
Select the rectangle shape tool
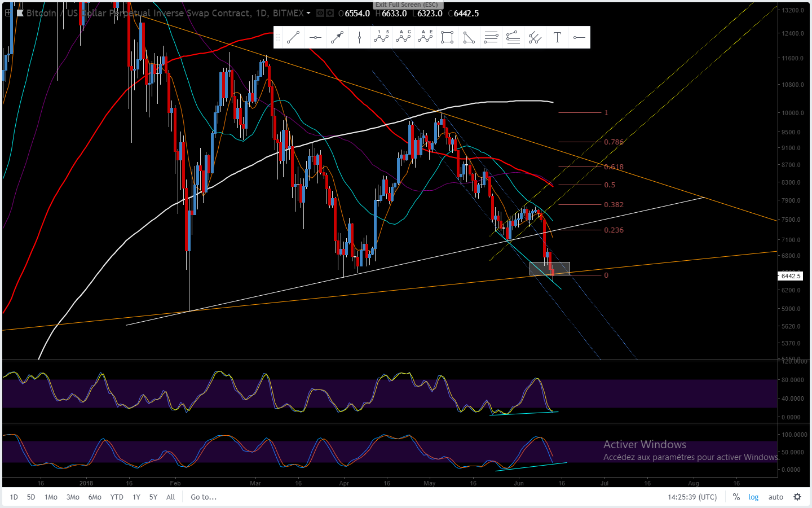click(447, 38)
